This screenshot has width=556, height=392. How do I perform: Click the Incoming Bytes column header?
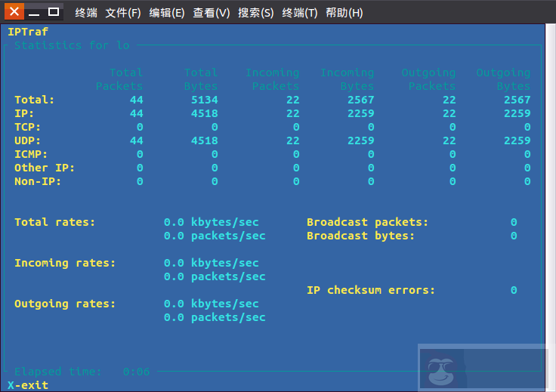(x=347, y=79)
